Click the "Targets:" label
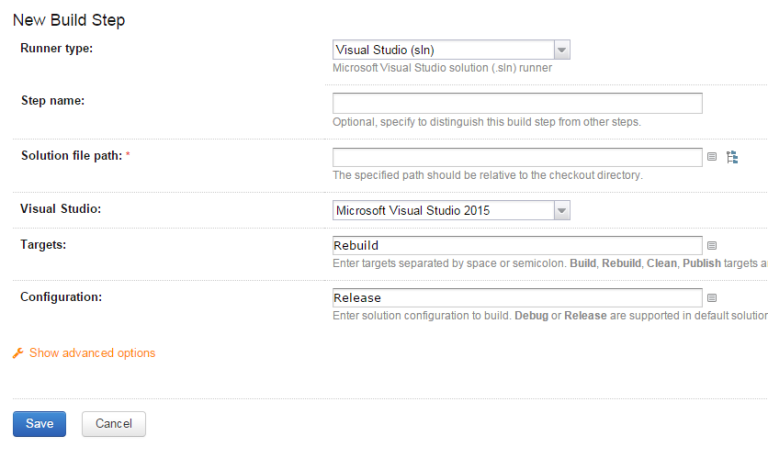This screenshot has height=458, width=768. pos(45,244)
